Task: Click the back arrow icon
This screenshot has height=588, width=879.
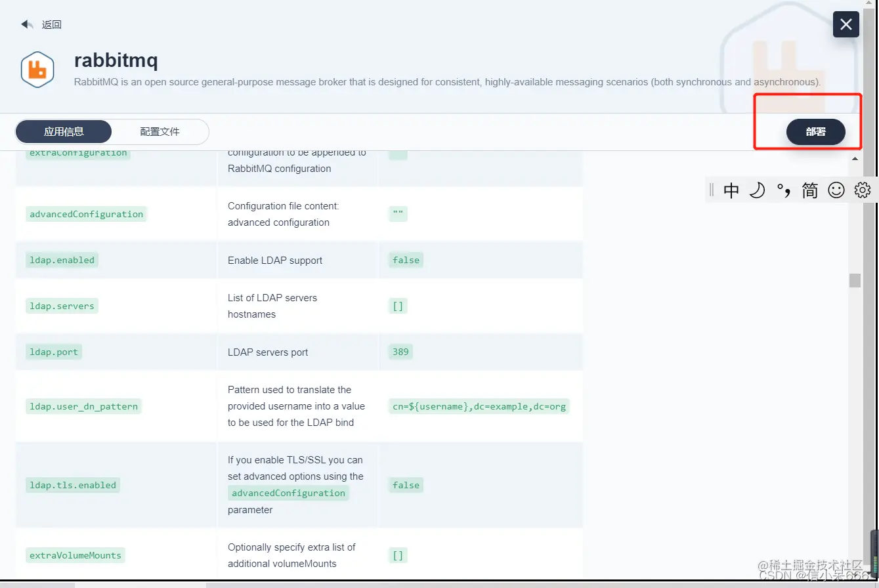Action: pos(27,24)
